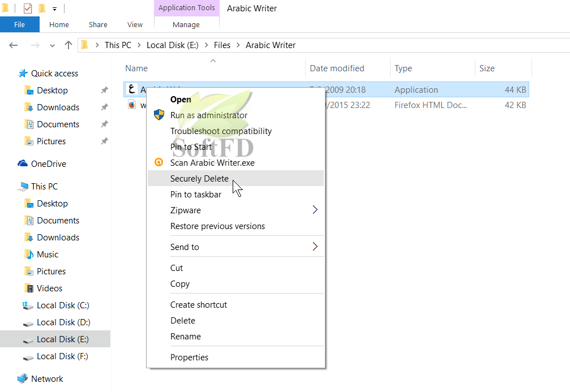Screen dimensions: 570x392
Task: Expand the Send to submenu arrow
Action: click(x=315, y=247)
